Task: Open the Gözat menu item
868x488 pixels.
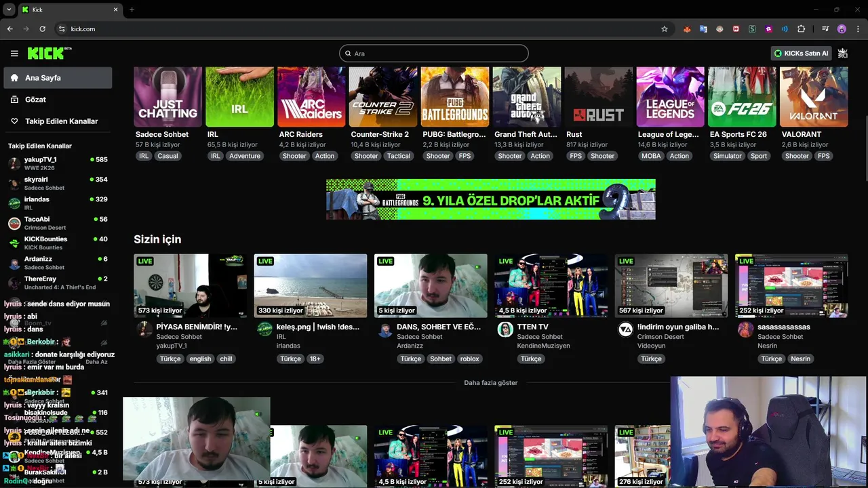Action: pyautogui.click(x=58, y=100)
